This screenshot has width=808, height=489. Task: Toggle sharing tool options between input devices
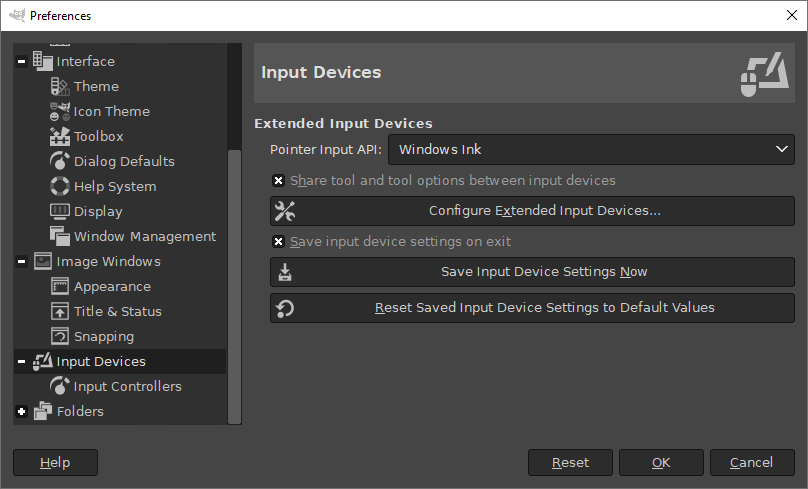279,181
